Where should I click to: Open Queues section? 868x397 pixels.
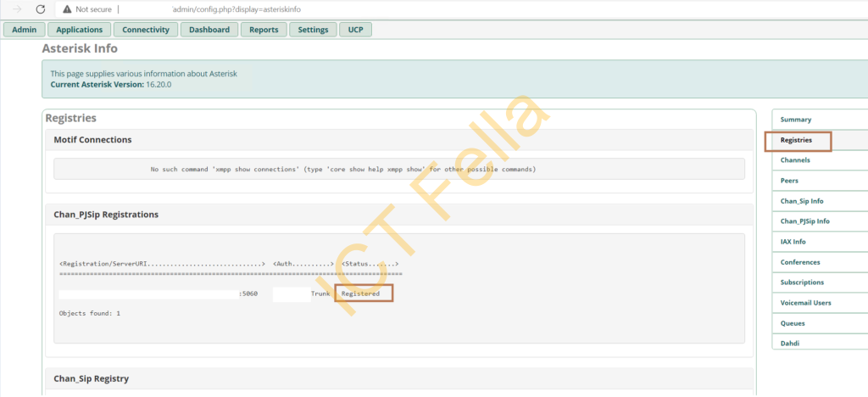820,323
